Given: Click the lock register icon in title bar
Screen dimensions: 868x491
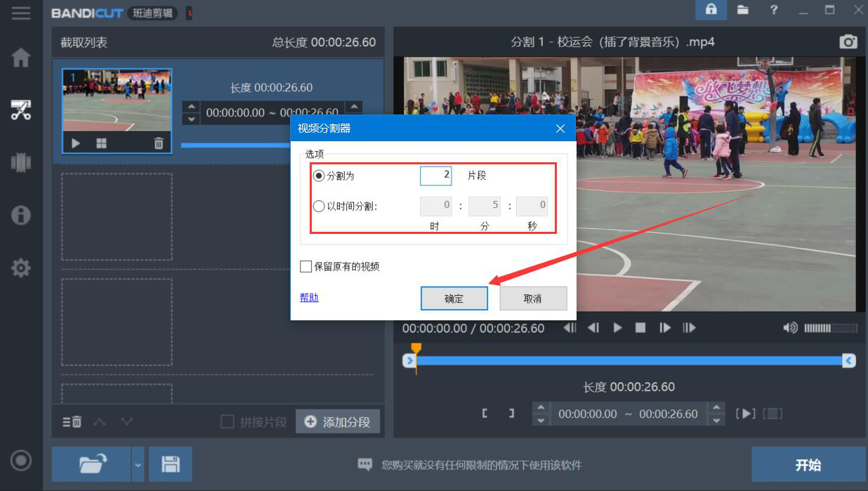Looking at the screenshot, I should (711, 10).
